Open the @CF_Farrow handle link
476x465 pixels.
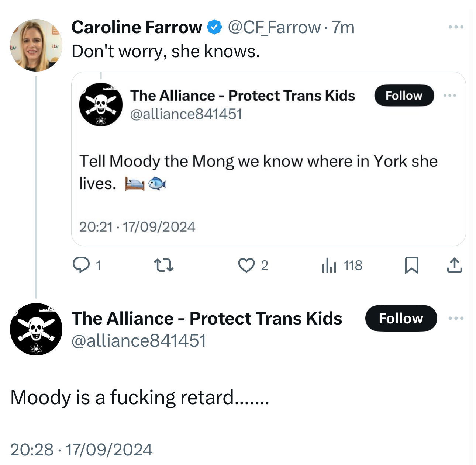coord(274,27)
